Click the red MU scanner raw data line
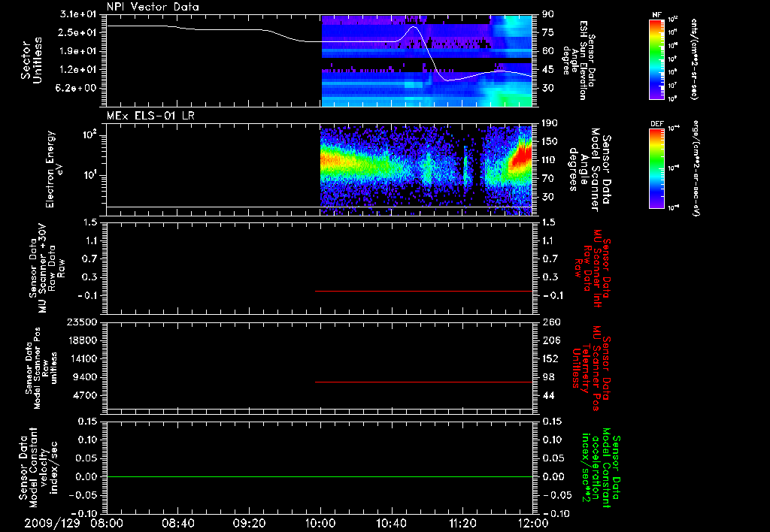770x532 pixels. [x=424, y=291]
